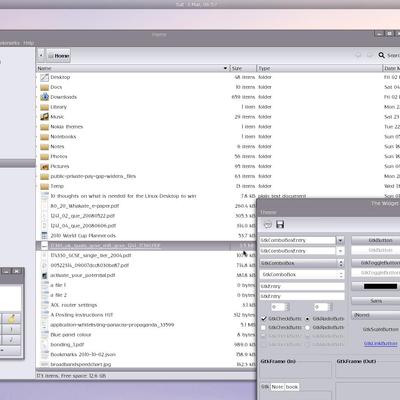Open the gray GtkComboBox dropdown
The image size is (400, 400).
tap(302, 263)
